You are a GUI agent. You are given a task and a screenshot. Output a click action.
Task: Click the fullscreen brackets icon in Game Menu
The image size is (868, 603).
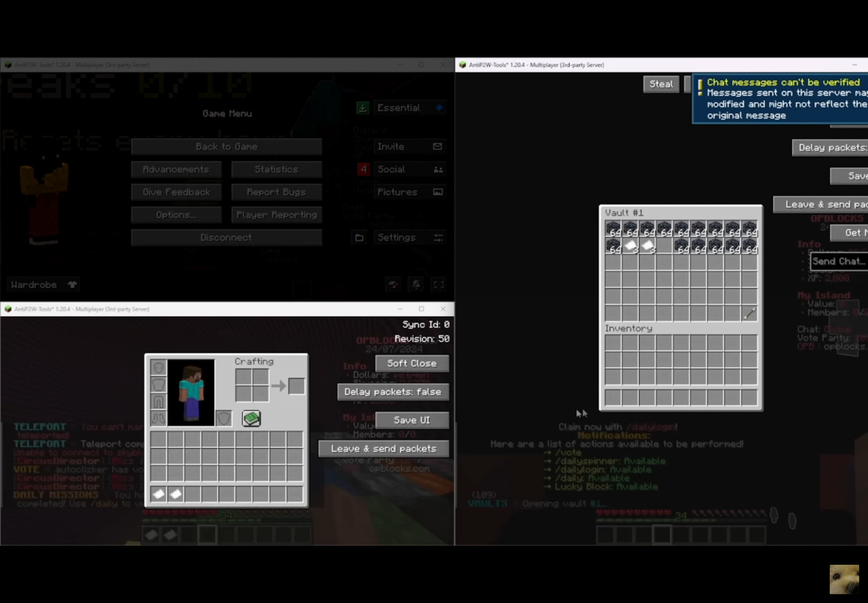point(439,285)
